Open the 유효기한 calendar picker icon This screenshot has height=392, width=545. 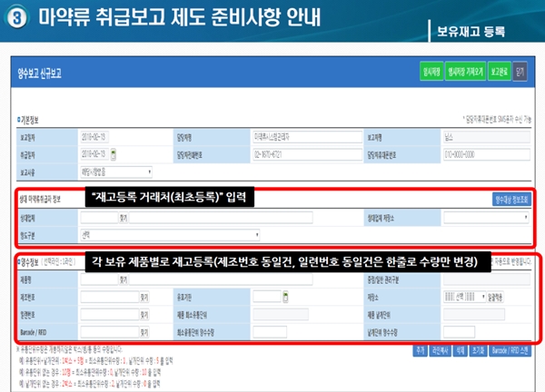285,296
